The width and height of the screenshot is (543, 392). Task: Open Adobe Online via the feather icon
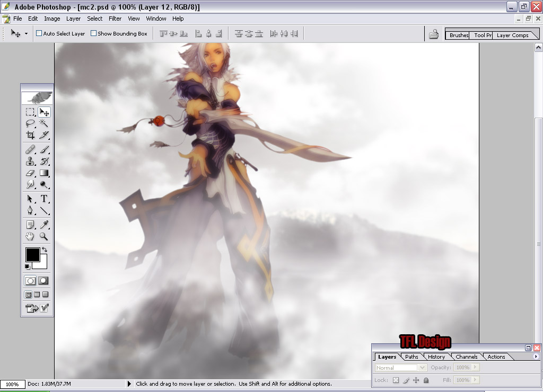click(x=37, y=98)
